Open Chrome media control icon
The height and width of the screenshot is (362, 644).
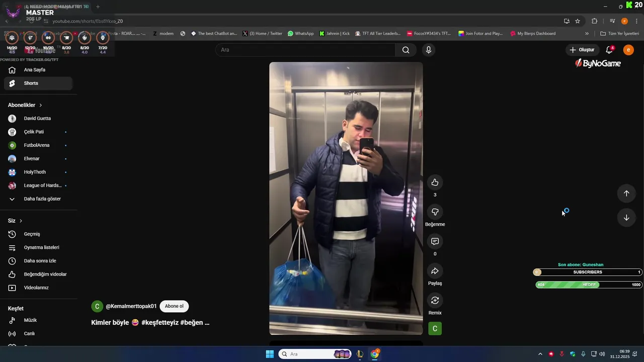tap(612, 21)
